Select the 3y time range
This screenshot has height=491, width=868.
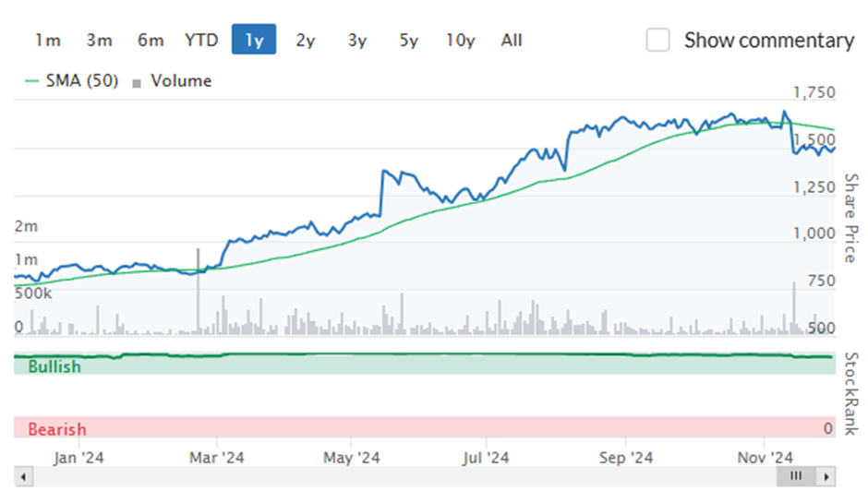[x=357, y=40]
